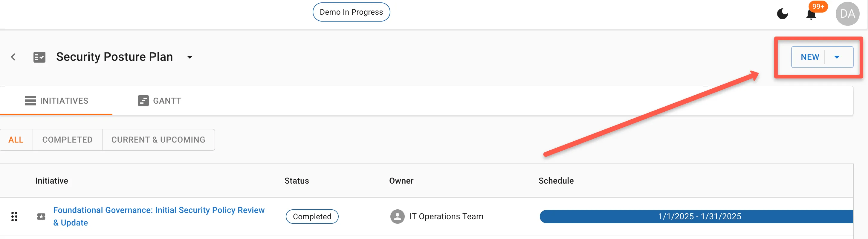Click the initiative type icon for Foundational Governance
The height and width of the screenshot is (239, 868).
[x=41, y=216]
